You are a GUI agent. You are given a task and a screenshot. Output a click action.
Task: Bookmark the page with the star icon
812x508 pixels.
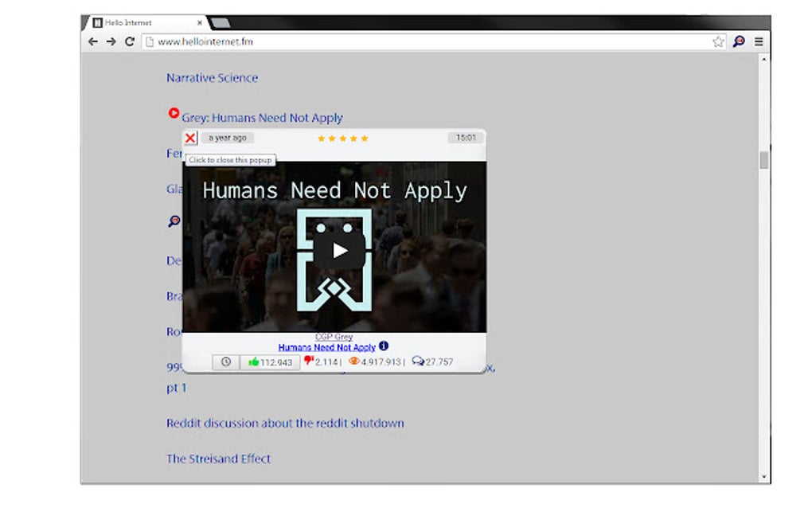719,41
